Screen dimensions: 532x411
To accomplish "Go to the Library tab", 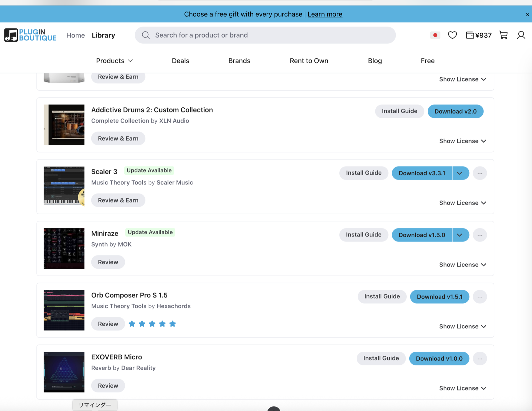I will click(103, 35).
